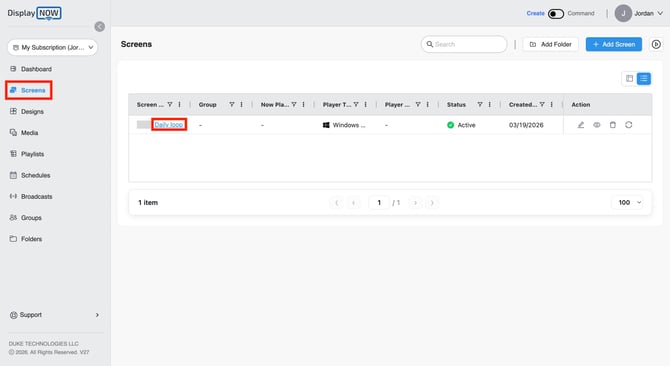
Task: Click the circular play icon next to Add Screen
Action: (656, 44)
